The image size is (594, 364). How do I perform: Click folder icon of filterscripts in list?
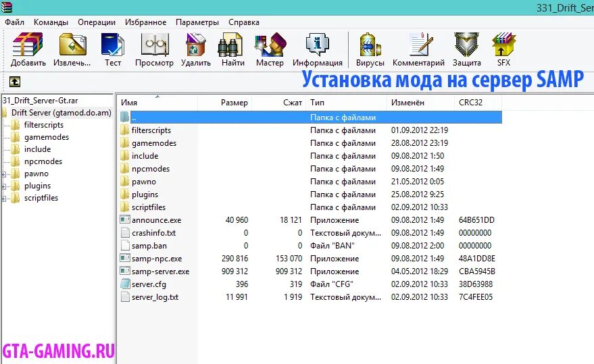(x=124, y=130)
